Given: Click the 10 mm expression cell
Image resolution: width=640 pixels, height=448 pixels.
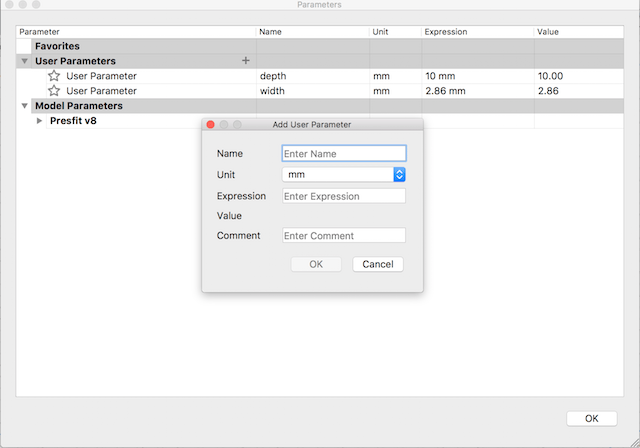Looking at the screenshot, I should point(478,76).
